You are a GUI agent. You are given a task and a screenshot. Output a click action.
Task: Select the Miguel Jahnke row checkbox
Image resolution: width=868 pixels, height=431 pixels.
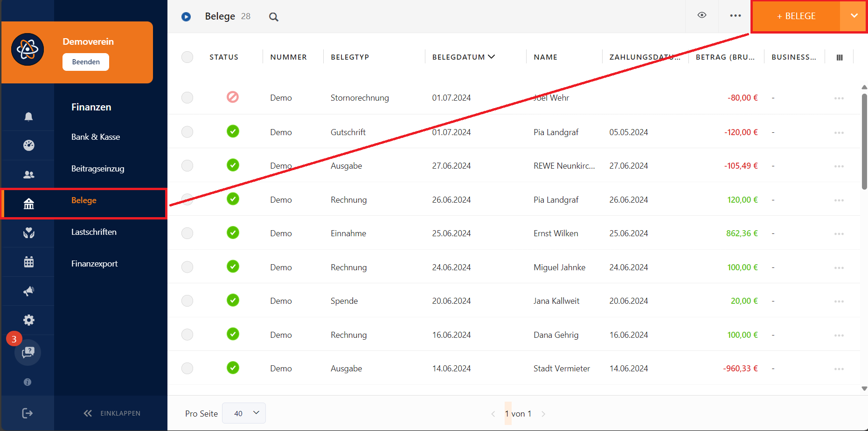[x=187, y=267]
